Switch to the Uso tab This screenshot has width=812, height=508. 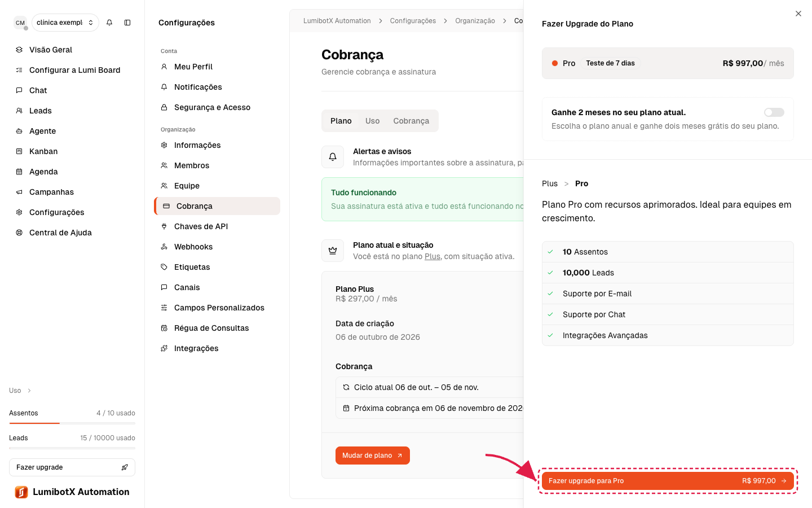[372, 121]
